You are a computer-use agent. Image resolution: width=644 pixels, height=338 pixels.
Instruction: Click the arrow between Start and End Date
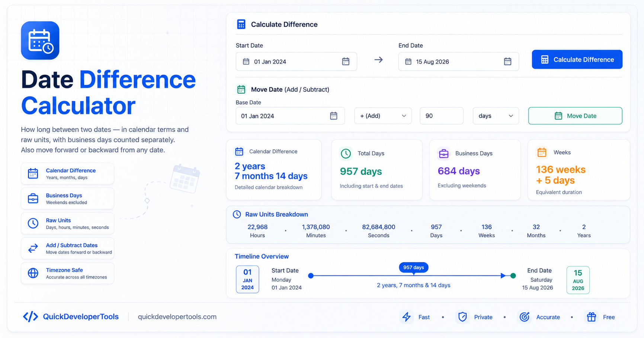click(378, 60)
